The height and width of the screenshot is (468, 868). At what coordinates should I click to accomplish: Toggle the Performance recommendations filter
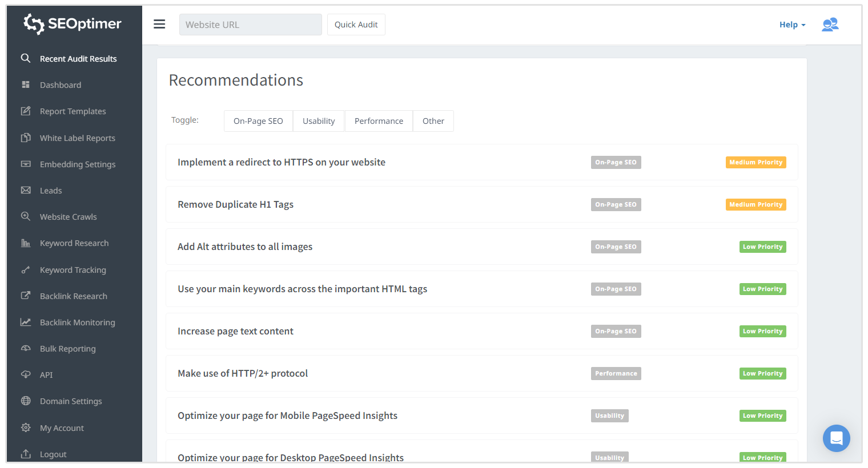(379, 121)
